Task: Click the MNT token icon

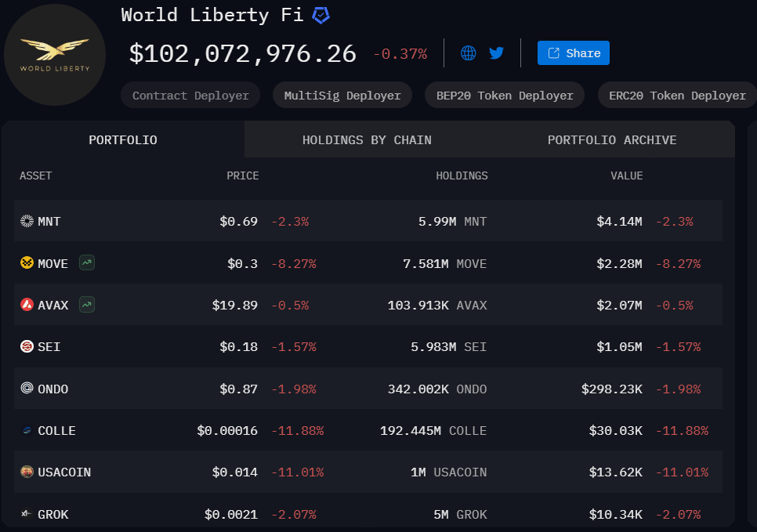Action: 27,221
